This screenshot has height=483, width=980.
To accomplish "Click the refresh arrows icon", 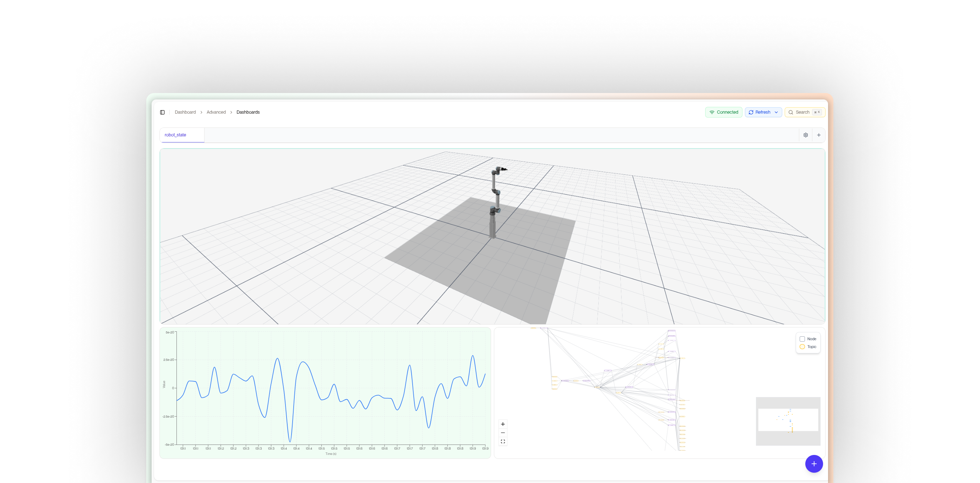I will [x=751, y=112].
